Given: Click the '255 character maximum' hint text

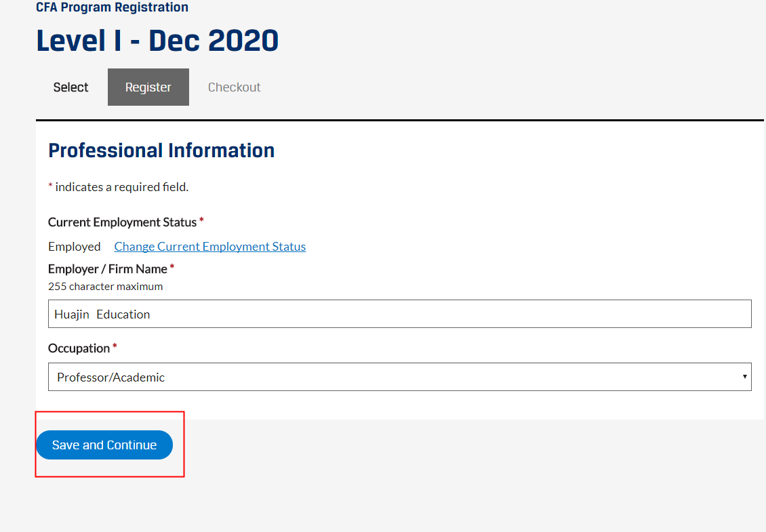Looking at the screenshot, I should (x=106, y=286).
